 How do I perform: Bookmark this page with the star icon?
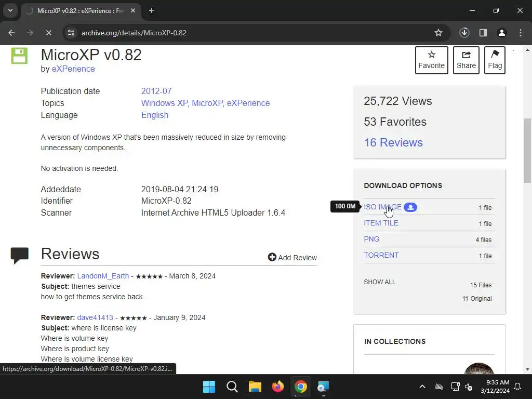coord(438,33)
